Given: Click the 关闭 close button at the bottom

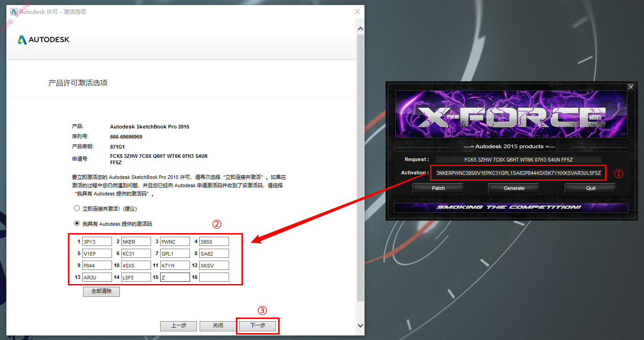Looking at the screenshot, I should coord(218,326).
